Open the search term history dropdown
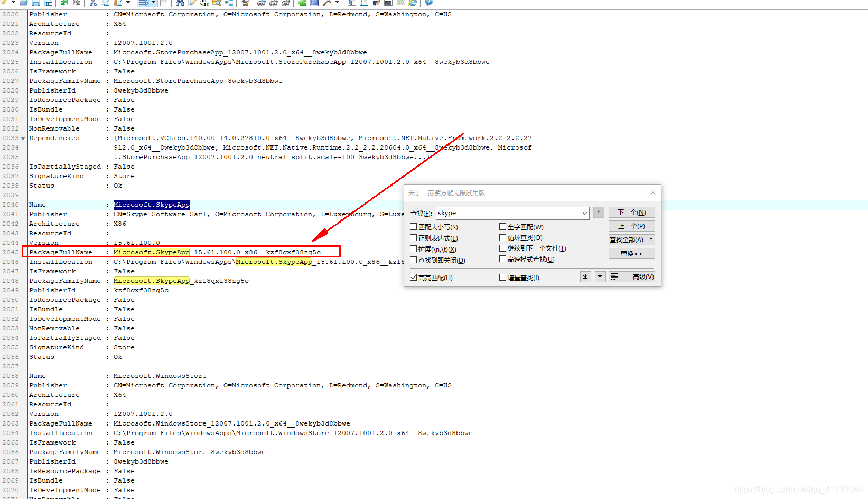Screen dimensions: 868x499 [584, 213]
